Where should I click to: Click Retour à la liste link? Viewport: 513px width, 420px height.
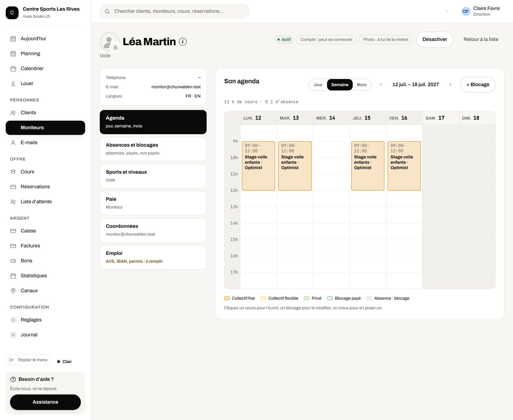pos(481,39)
